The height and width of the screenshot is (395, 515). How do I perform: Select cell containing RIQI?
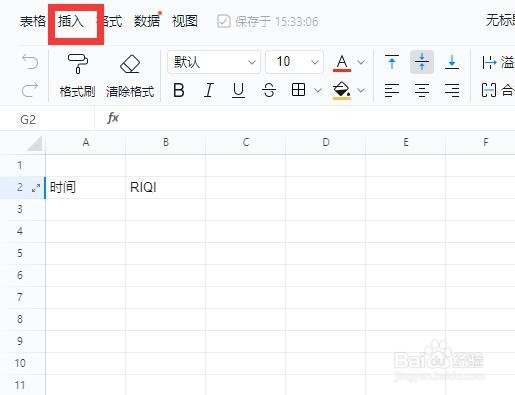tap(166, 187)
